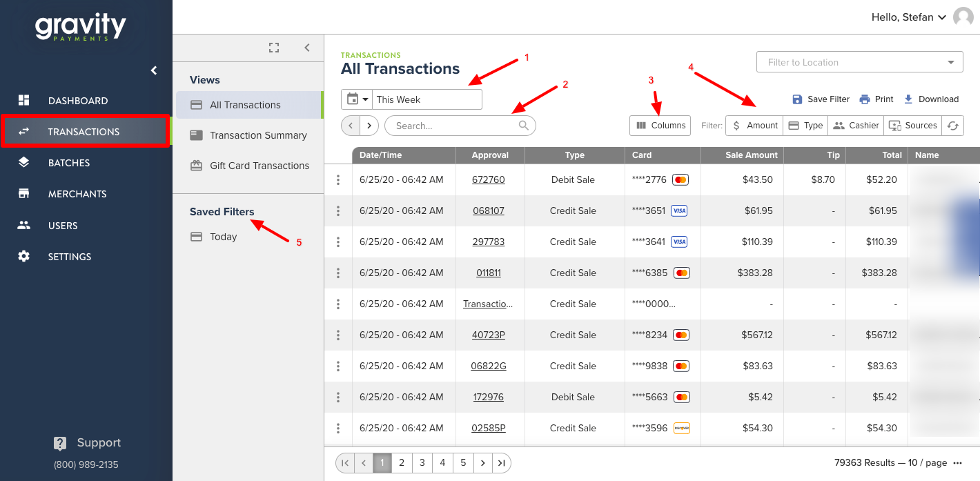
Task: Open the Type filter
Action: click(805, 125)
